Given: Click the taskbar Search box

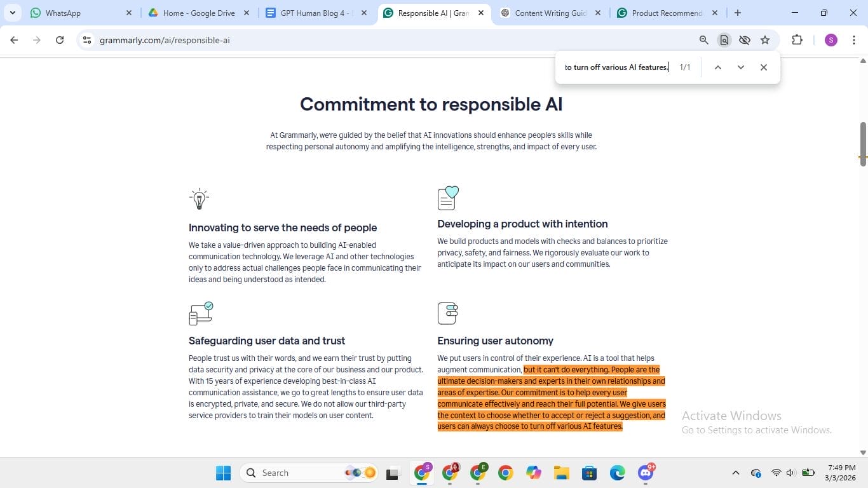Looking at the screenshot, I should point(309,473).
